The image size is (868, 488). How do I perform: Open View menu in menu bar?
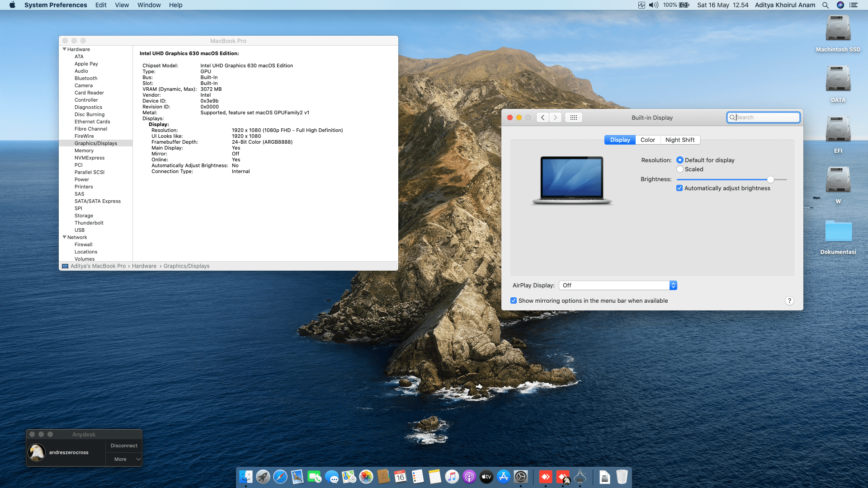pyautogui.click(x=122, y=5)
